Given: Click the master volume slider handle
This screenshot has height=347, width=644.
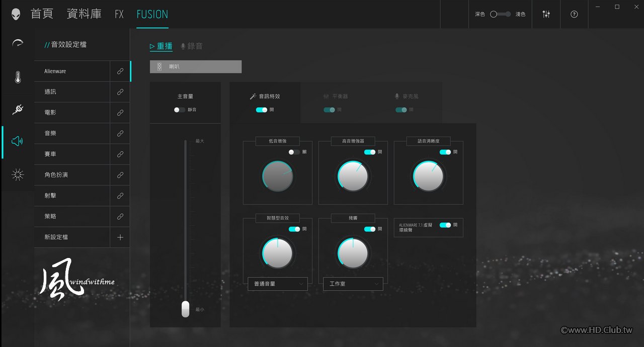Looking at the screenshot, I should coord(185,309).
